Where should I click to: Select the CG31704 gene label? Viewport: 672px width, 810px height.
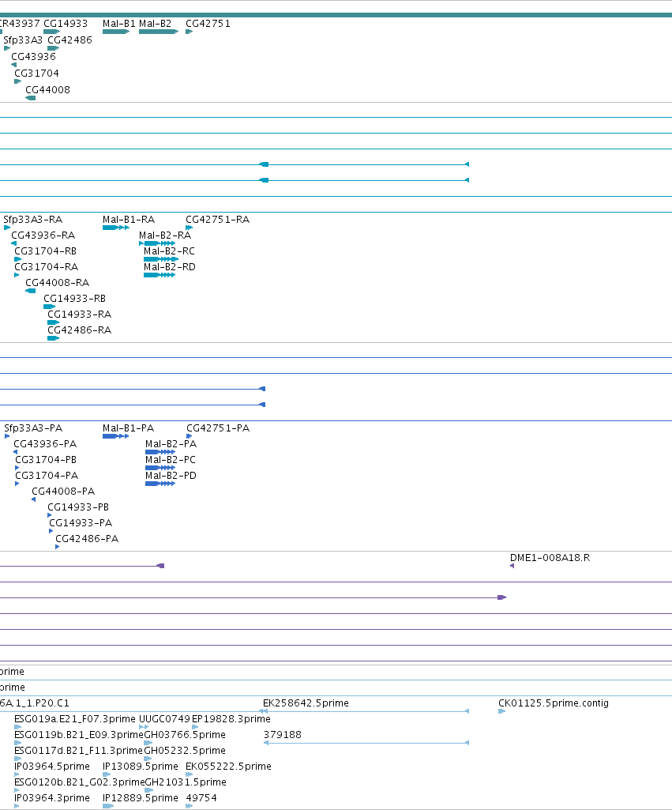(36, 73)
